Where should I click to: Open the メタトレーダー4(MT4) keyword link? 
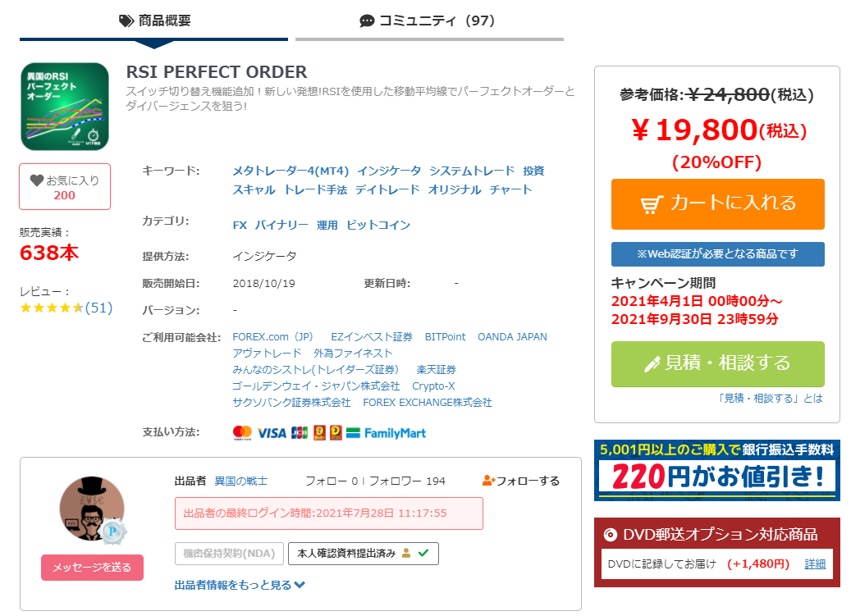pos(291,171)
